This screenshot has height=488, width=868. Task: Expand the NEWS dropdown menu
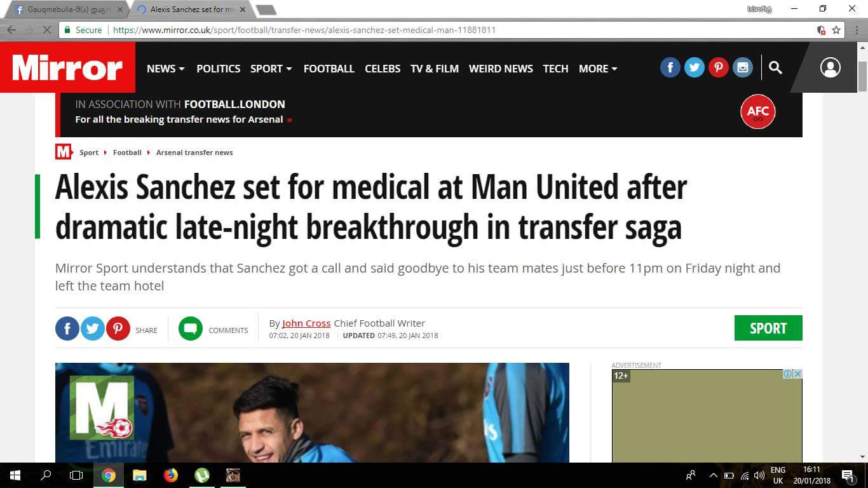pyautogui.click(x=166, y=69)
